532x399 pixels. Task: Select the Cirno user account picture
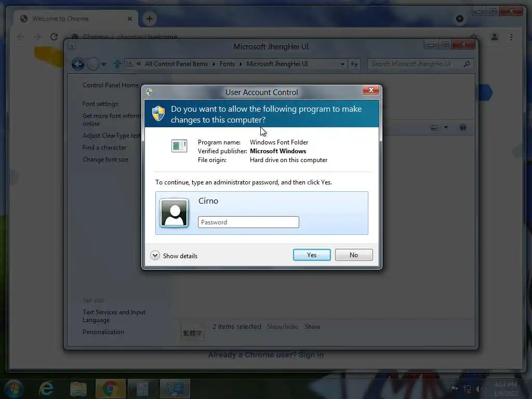[x=174, y=212]
